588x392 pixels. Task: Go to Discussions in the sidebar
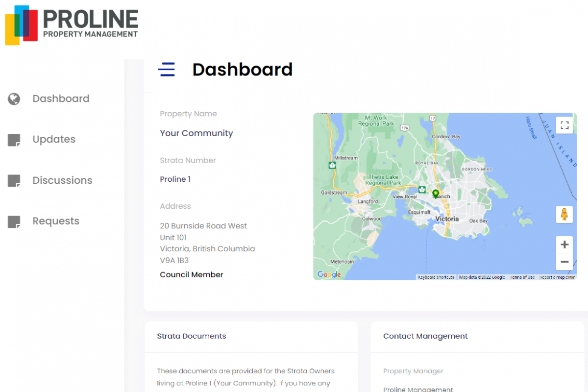[62, 181]
